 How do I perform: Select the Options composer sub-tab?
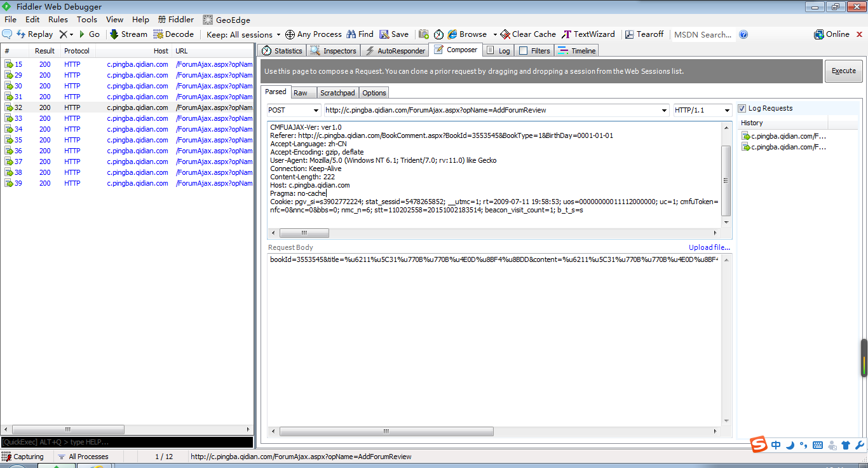(374, 93)
